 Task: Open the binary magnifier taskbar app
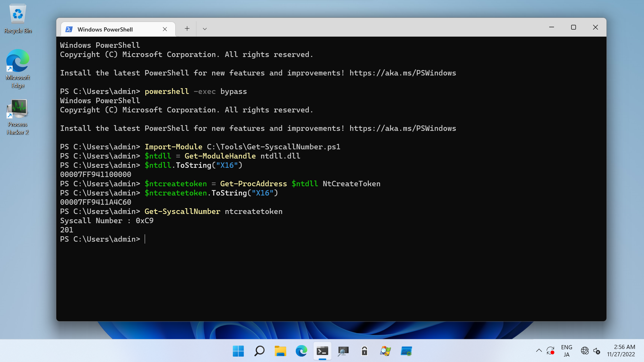coord(343,351)
